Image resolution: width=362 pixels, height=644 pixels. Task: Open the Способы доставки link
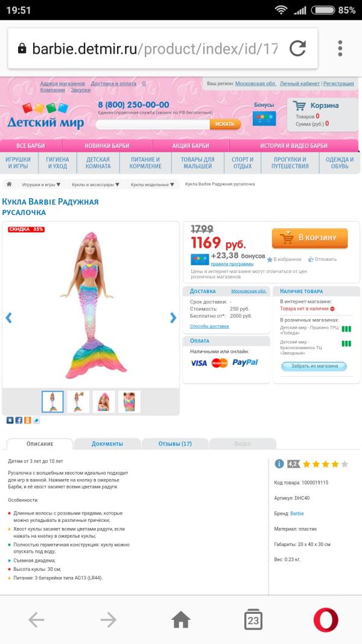pyautogui.click(x=209, y=326)
